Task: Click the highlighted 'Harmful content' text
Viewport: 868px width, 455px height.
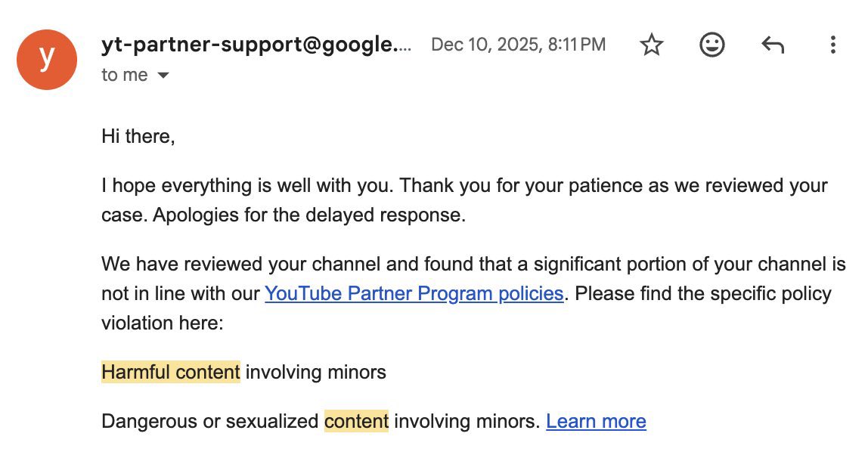Action: click(170, 372)
